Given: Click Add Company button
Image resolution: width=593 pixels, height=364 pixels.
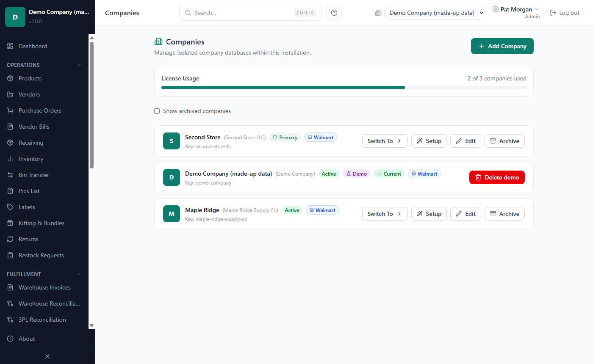Looking at the screenshot, I should (502, 46).
